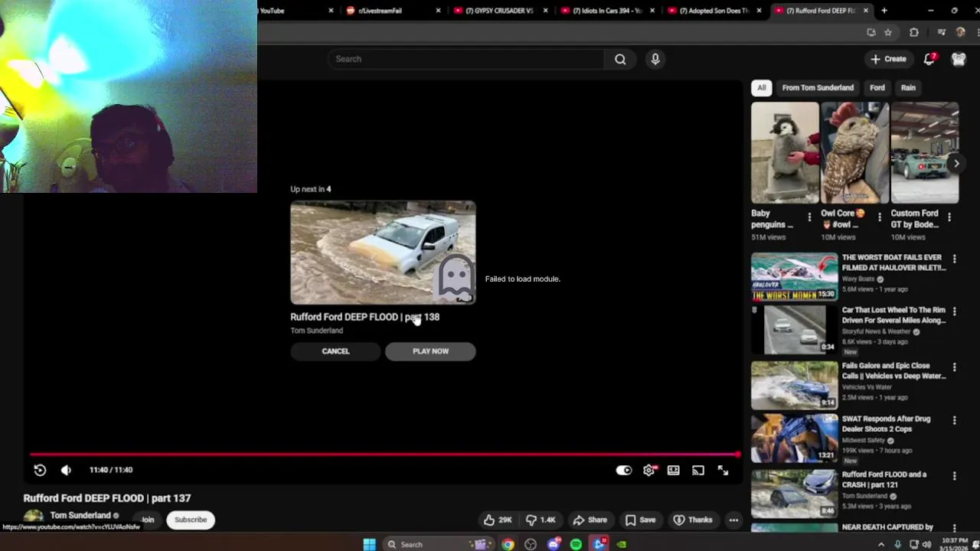The width and height of the screenshot is (980, 551).
Task: Open the Windows Start menu
Action: [369, 544]
